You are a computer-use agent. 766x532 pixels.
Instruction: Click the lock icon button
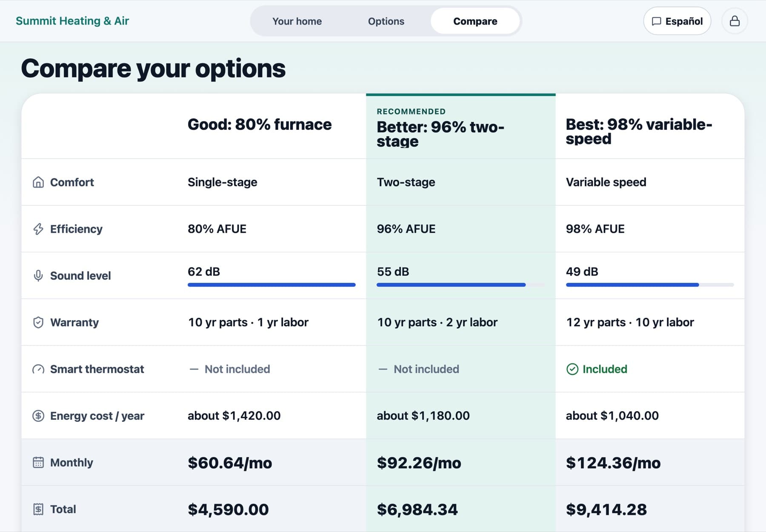tap(735, 21)
